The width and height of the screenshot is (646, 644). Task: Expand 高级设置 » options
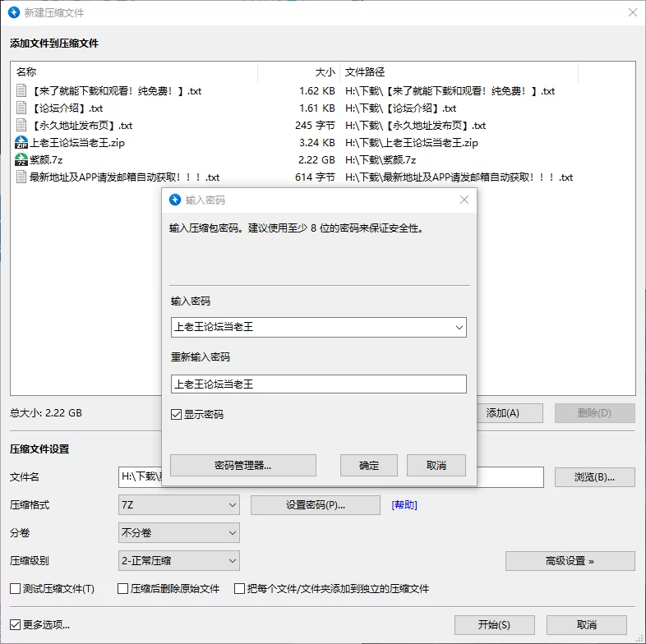tap(570, 561)
